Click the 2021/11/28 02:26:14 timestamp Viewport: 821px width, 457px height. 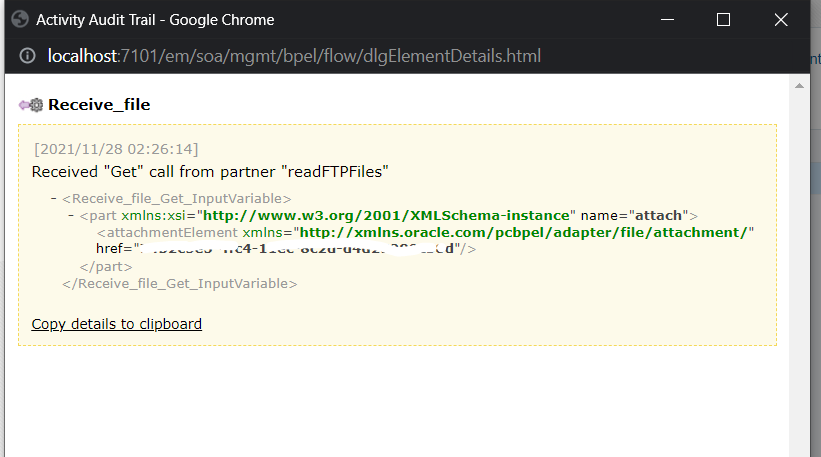pyautogui.click(x=116, y=149)
